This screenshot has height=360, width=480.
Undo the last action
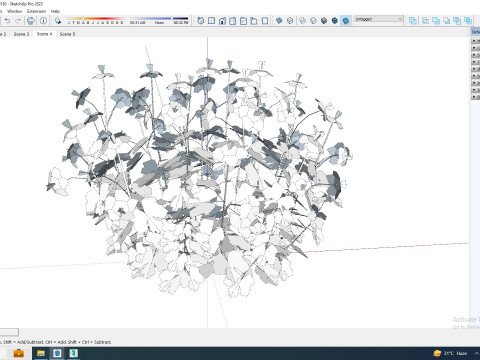point(7,21)
